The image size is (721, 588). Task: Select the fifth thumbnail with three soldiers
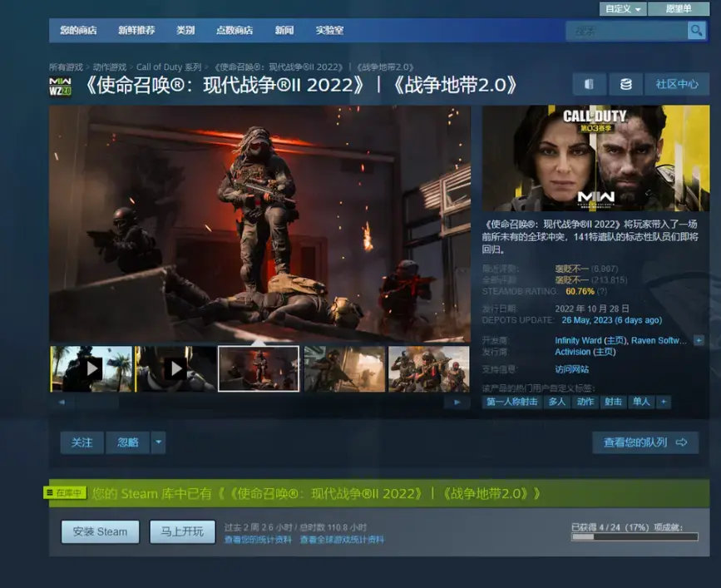428,368
